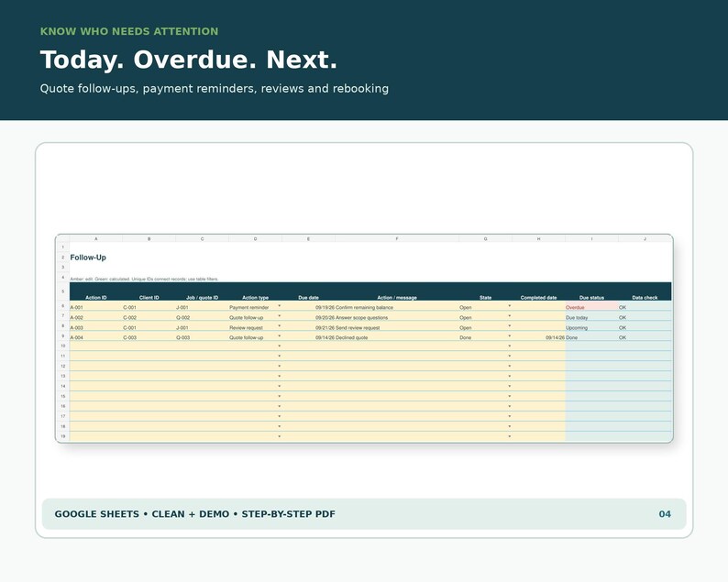728x582 pixels.
Task: Open State dropdown in row A-001
Action: coord(509,306)
